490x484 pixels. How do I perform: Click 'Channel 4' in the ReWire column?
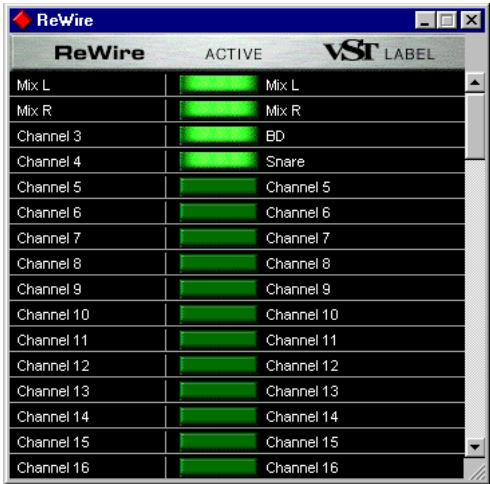tap(49, 162)
